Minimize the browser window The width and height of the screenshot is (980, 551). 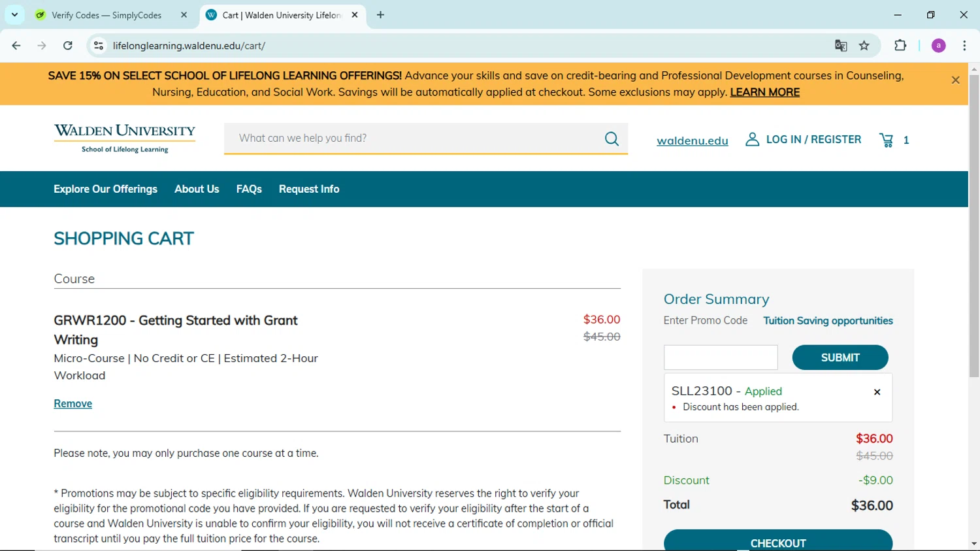click(898, 14)
